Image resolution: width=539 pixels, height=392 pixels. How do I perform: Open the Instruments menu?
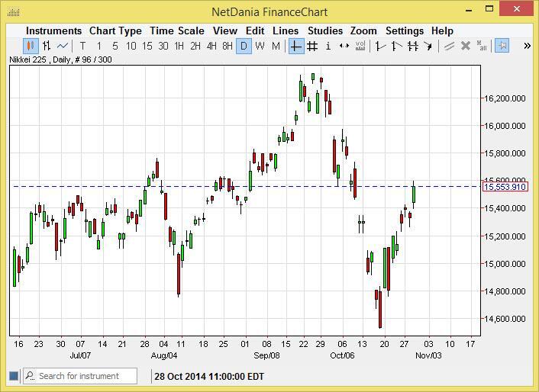coord(53,31)
